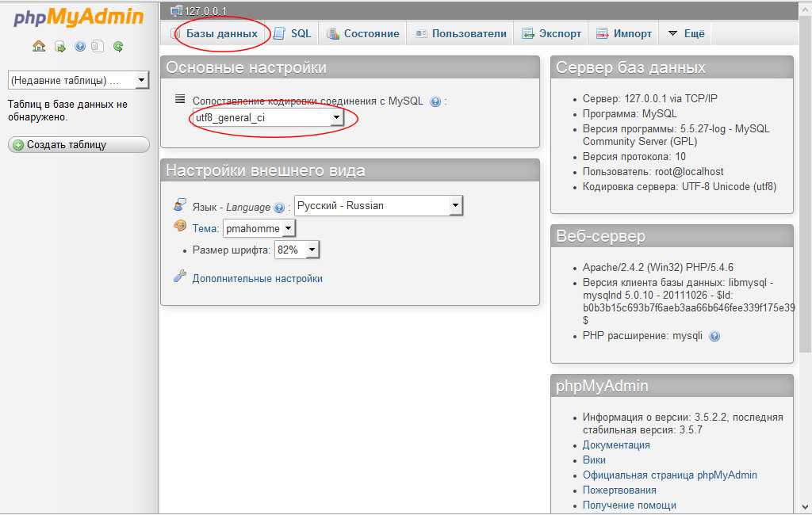Screen dimensions: 812x515
Task: Click the green plus icon on Создать таблицу
Action: point(18,146)
